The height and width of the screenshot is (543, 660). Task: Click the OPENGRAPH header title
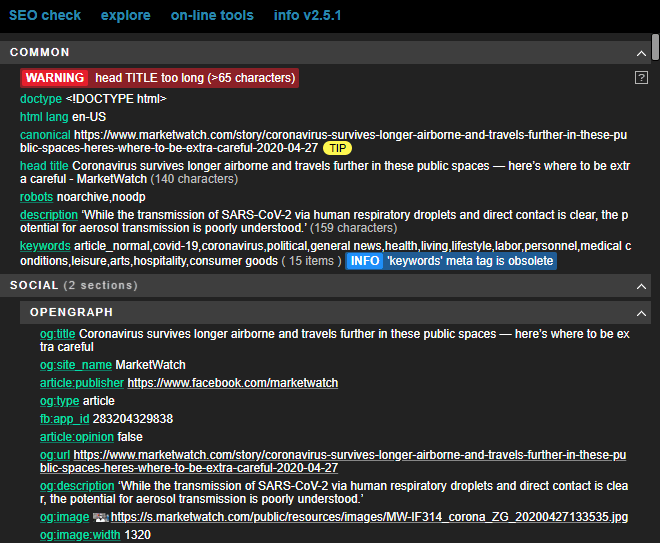pos(71,312)
